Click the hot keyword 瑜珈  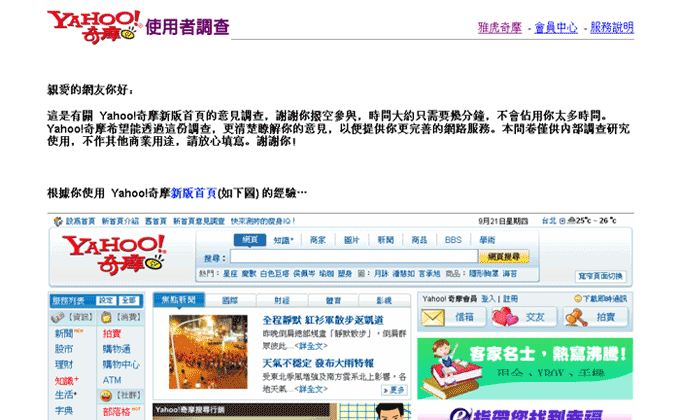(x=326, y=274)
